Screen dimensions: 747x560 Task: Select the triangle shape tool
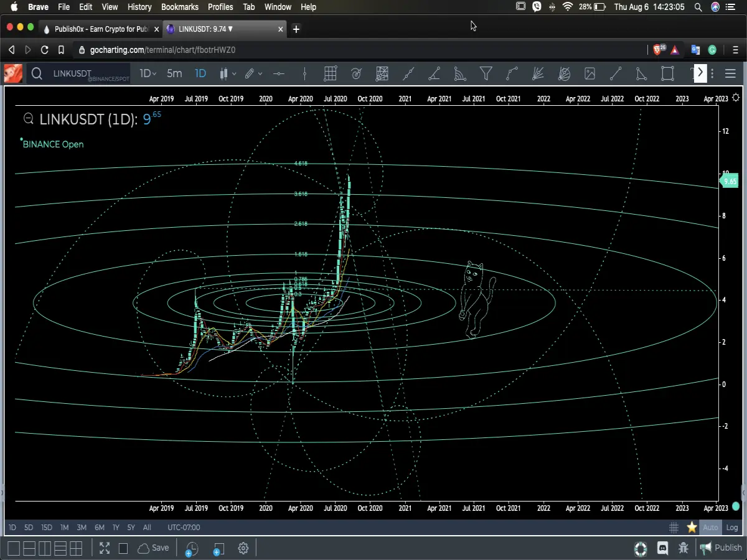coord(641,73)
